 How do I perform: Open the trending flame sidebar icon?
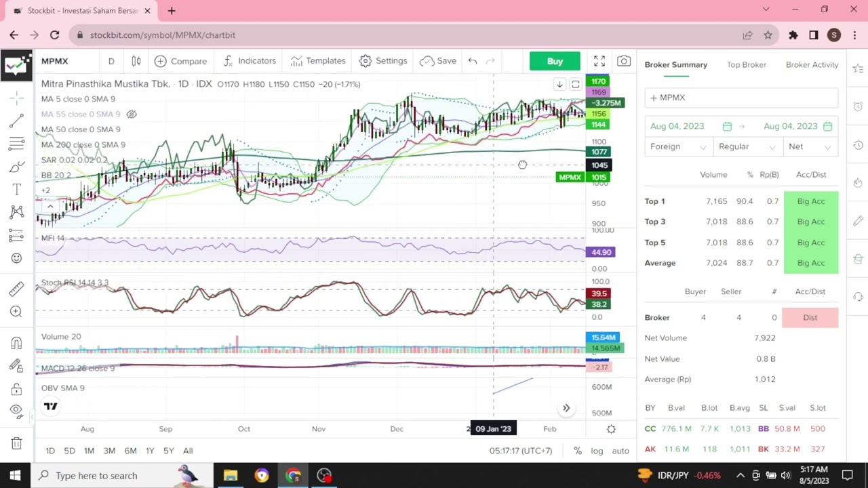coord(858,182)
